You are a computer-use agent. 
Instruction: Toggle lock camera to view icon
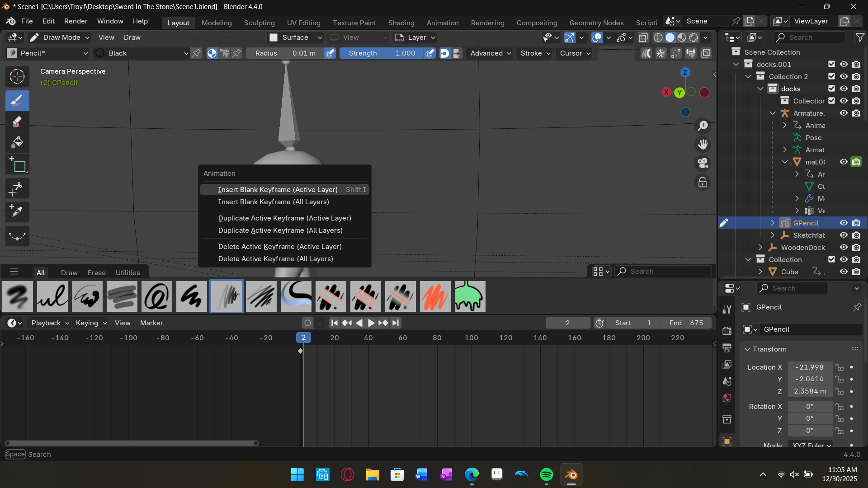pos(703,182)
